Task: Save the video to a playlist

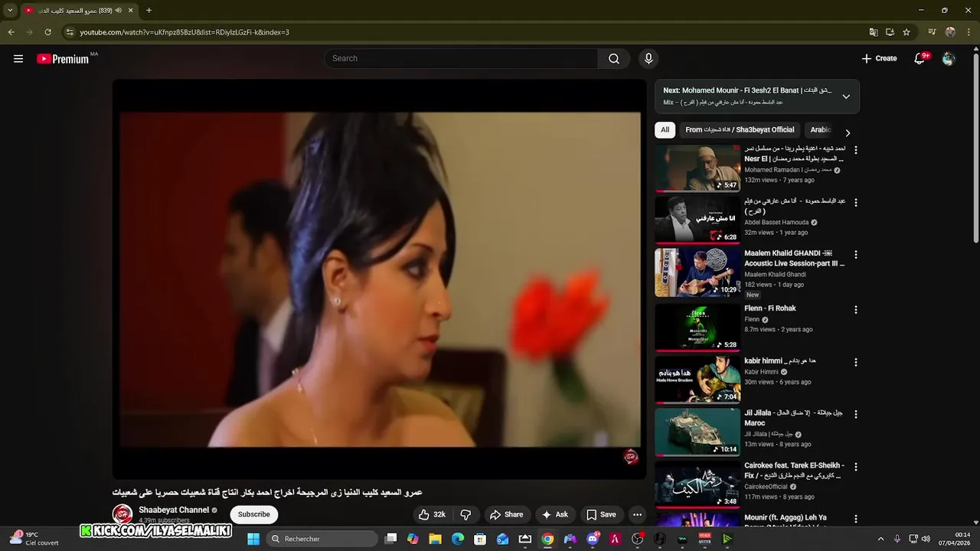Action: point(601,515)
